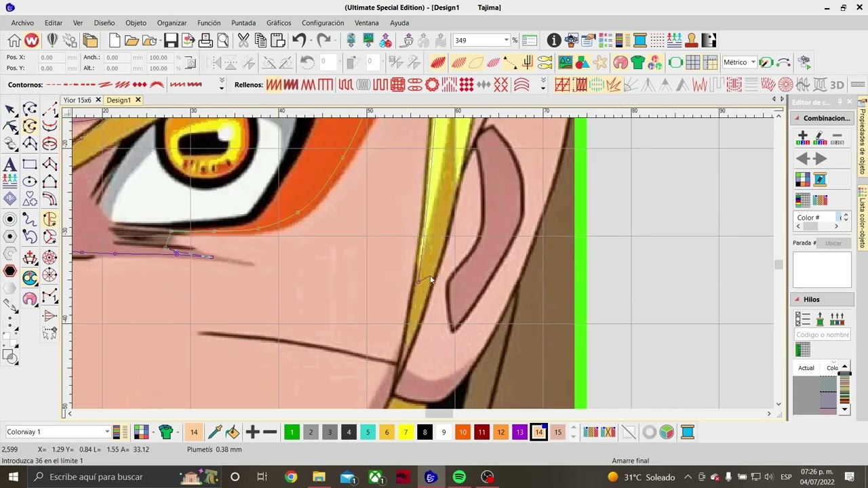Viewport: 868px width, 488px height.
Task: Click the printer icon
Action: pos(205,41)
